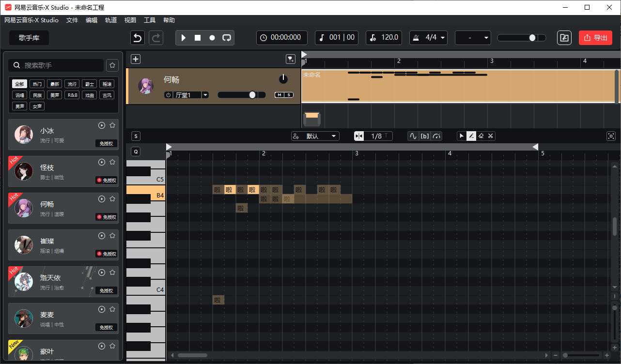Viewport: 621px width, 364px height.
Task: Click the 未命名 clip in track area
Action: (458, 86)
